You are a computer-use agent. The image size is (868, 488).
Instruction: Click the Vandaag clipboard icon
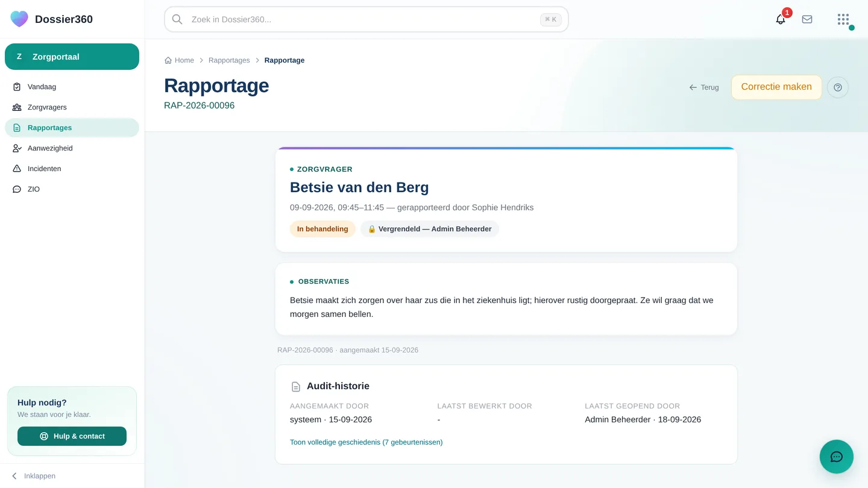(x=17, y=87)
